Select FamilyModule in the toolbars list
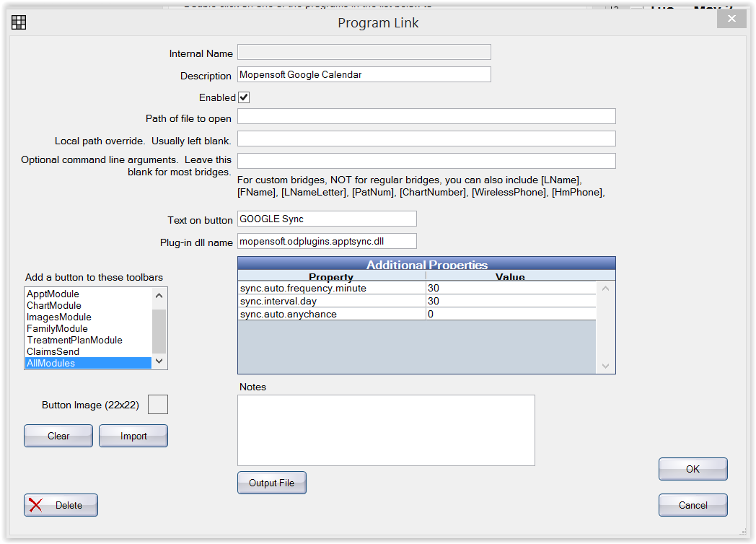 click(88, 328)
